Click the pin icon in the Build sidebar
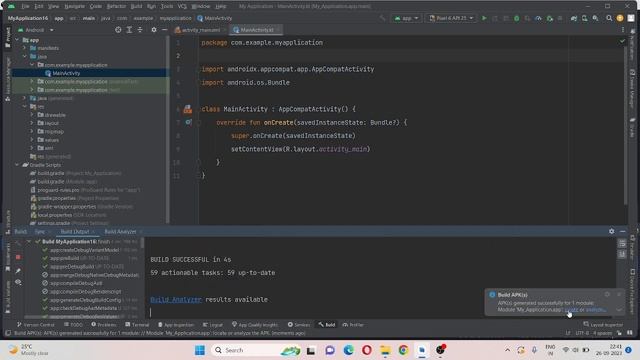 coord(18,271)
